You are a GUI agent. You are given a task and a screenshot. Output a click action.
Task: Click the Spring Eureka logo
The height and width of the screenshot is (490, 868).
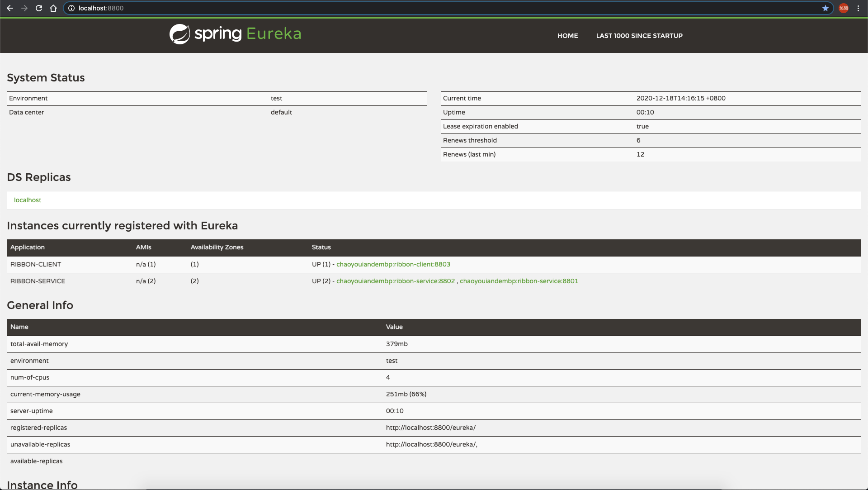pyautogui.click(x=235, y=34)
